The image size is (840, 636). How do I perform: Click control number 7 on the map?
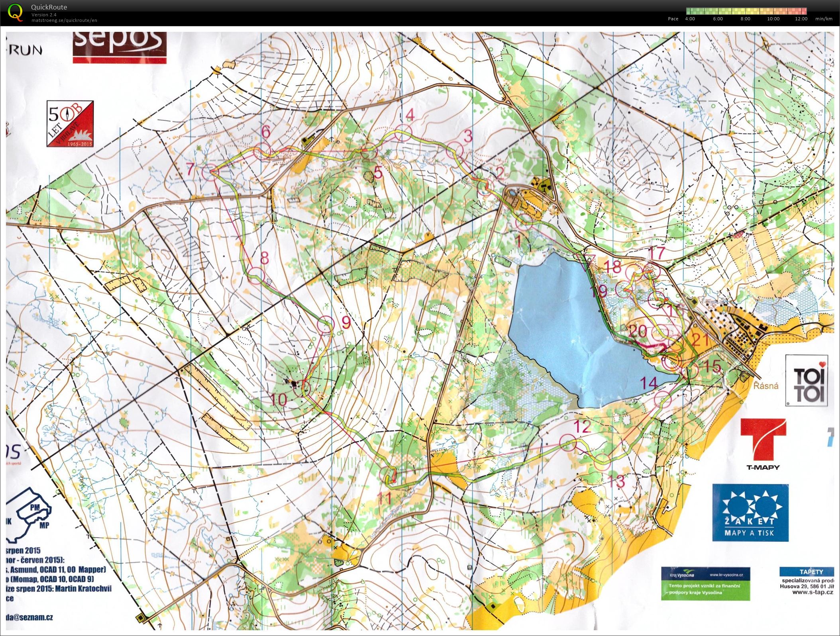pyautogui.click(x=190, y=169)
